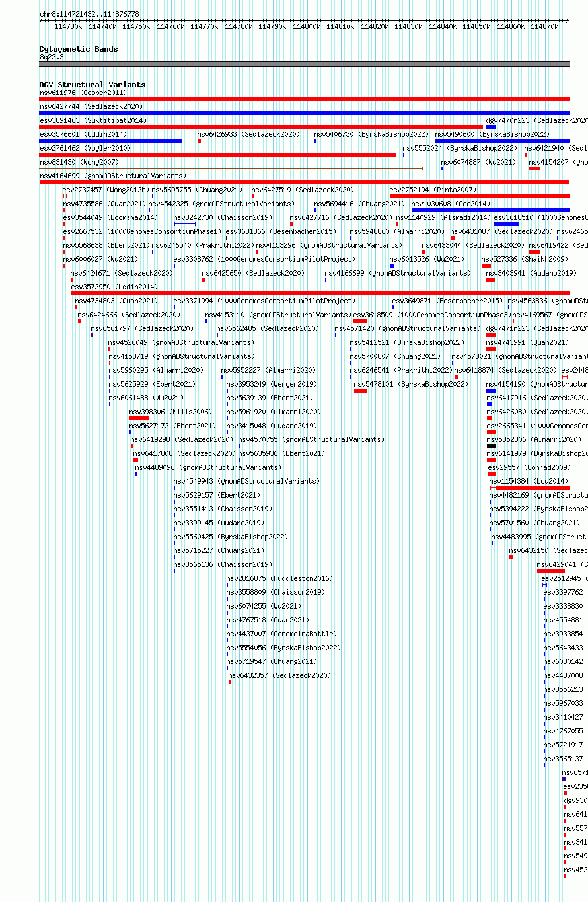Image resolution: width=588 pixels, height=902 pixels.
Task: Select nsv3242730 (Chaisson2019) label
Action: pyautogui.click(x=223, y=217)
